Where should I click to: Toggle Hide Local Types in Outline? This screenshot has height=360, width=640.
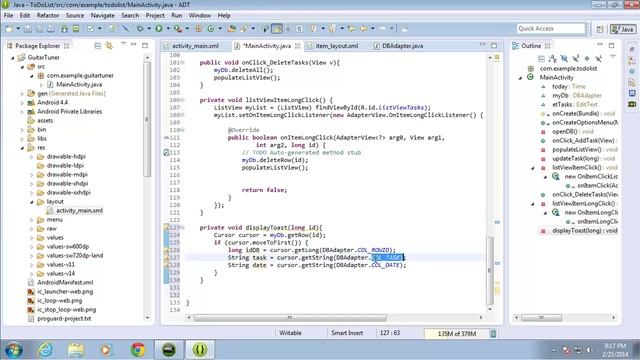[598, 59]
